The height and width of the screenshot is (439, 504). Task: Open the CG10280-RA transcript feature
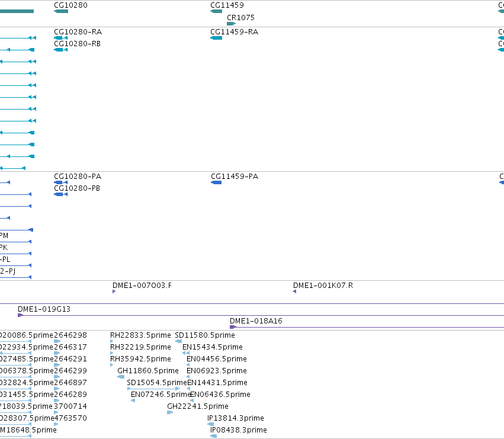click(x=61, y=38)
